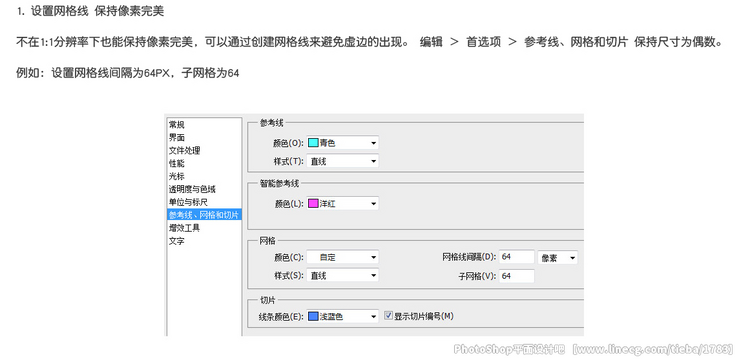Toggle the 显示切片编号(M) checkbox
The image size is (750, 362).
pyautogui.click(x=388, y=316)
